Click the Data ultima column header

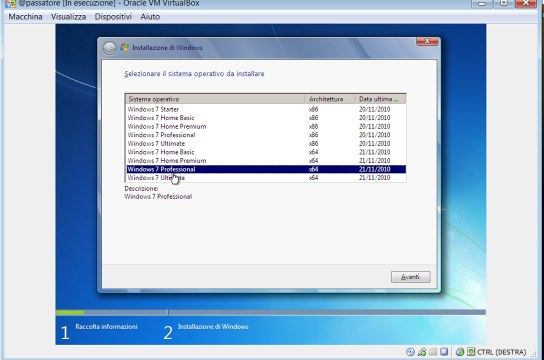[381, 99]
